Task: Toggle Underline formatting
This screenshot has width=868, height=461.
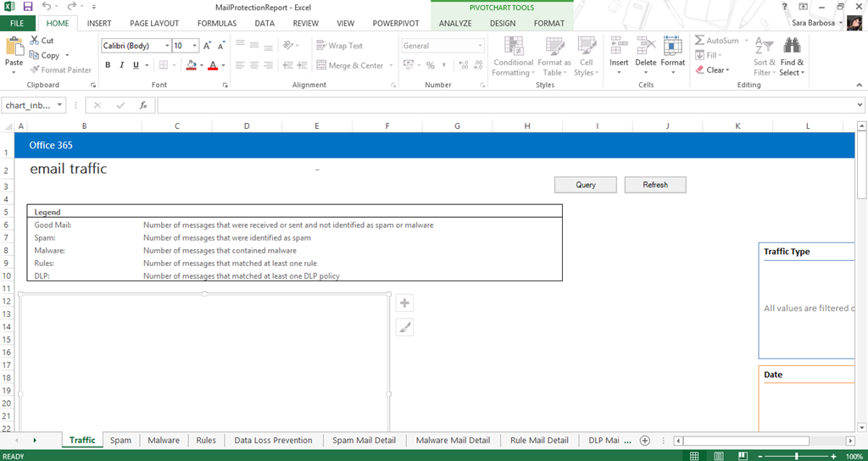Action: (136, 65)
